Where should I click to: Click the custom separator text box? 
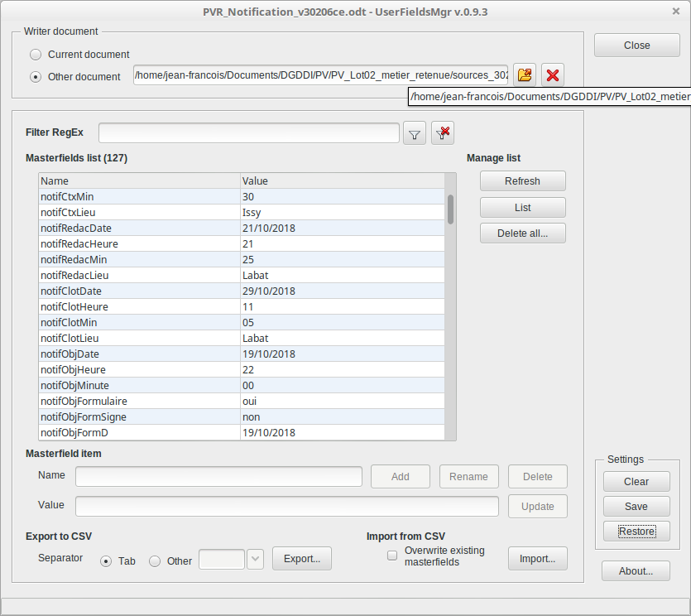[x=222, y=559]
